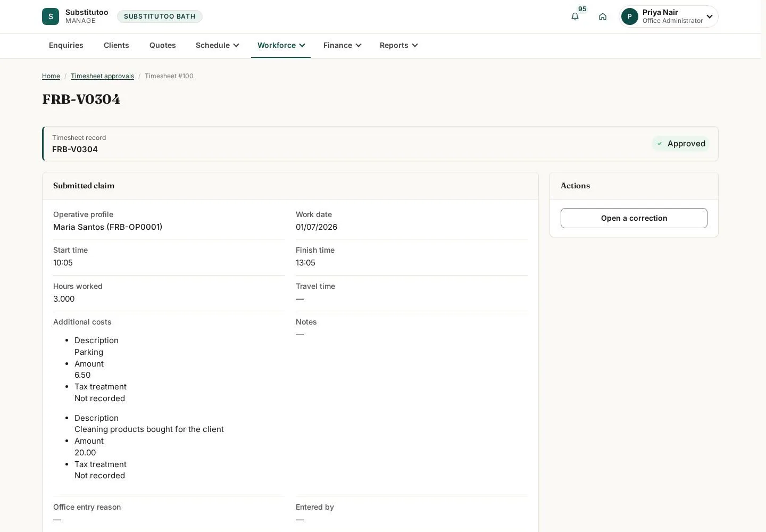The height and width of the screenshot is (532, 766).
Task: Select the Timesheet record FRB-V0304 banner
Action: (x=380, y=144)
